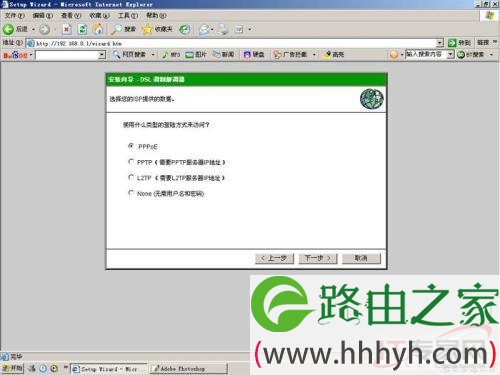Select the PPPoE radio button
This screenshot has width=500, height=375.
click(131, 146)
